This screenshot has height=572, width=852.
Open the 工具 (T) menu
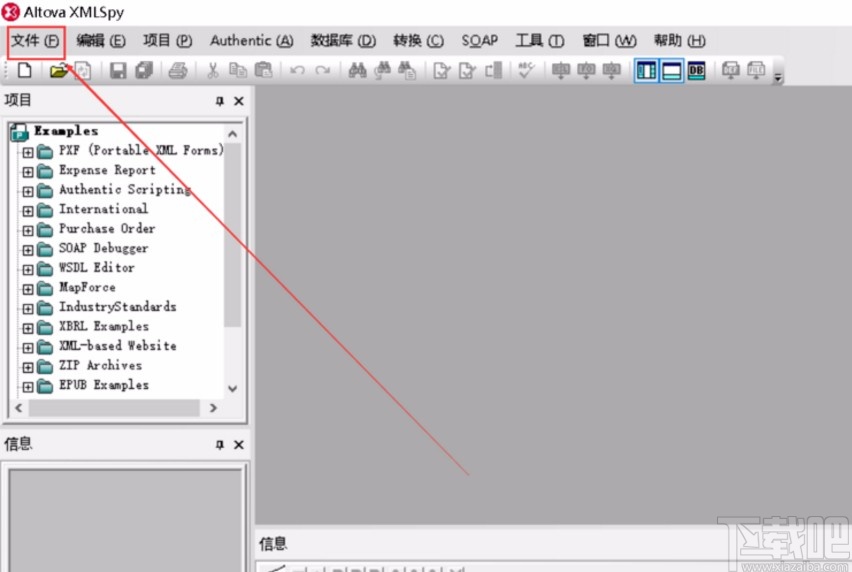540,41
